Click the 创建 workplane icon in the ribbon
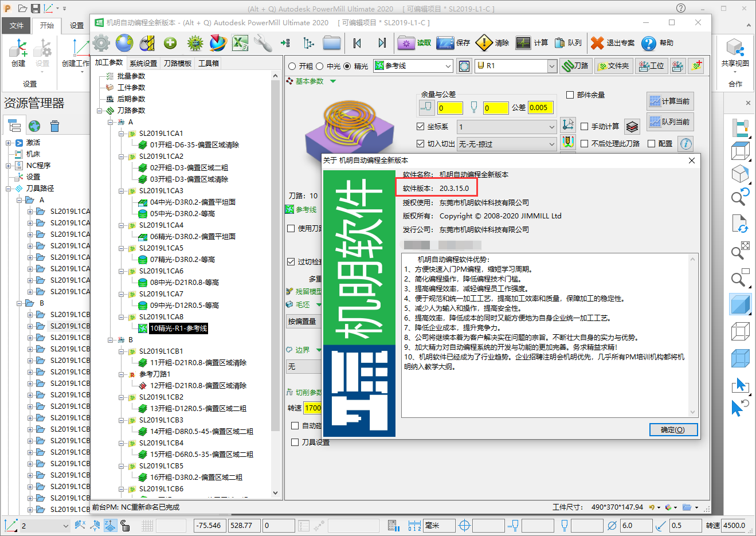The height and width of the screenshot is (536, 756). point(18,53)
